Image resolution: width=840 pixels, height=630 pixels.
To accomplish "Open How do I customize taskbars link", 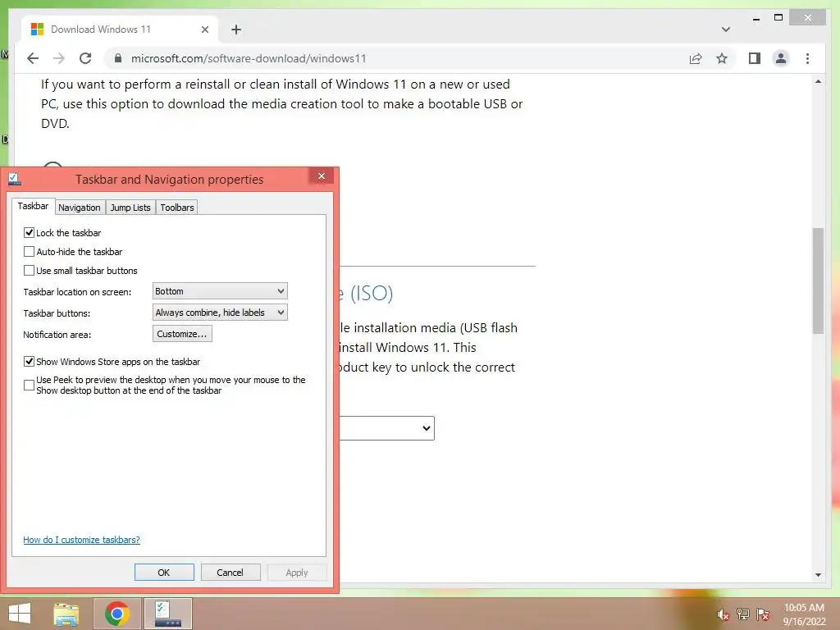I will (81, 540).
